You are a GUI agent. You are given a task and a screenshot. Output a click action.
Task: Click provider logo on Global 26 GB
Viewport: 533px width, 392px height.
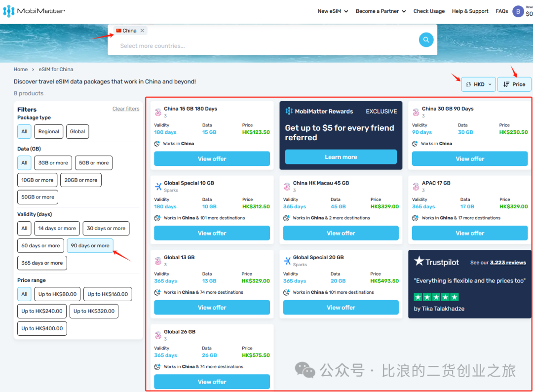pos(158,335)
